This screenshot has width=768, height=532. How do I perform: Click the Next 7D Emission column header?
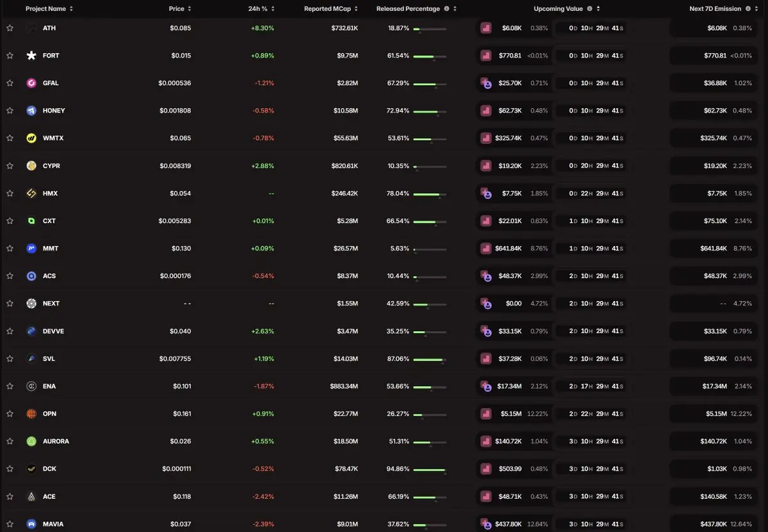click(716, 9)
